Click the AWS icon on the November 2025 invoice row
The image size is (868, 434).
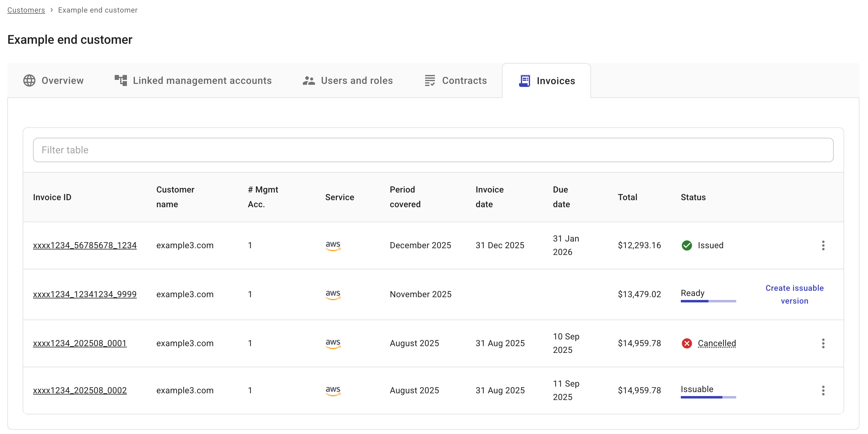[x=333, y=294]
